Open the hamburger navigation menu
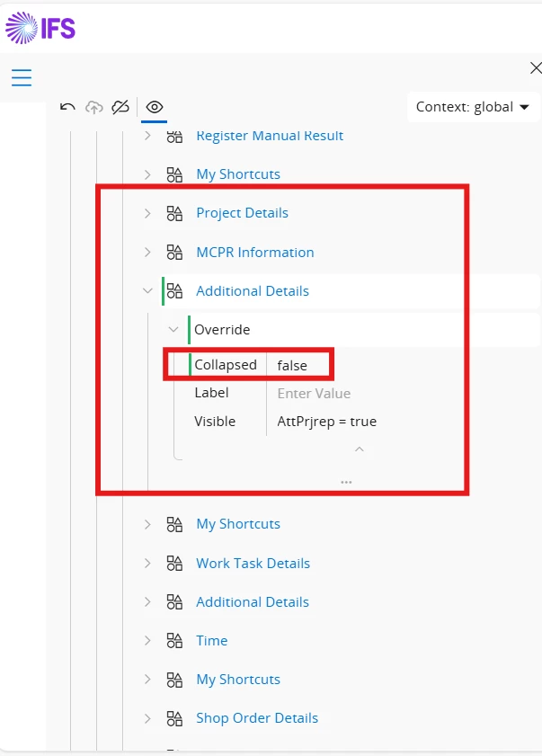The image size is (542, 756). tap(22, 77)
